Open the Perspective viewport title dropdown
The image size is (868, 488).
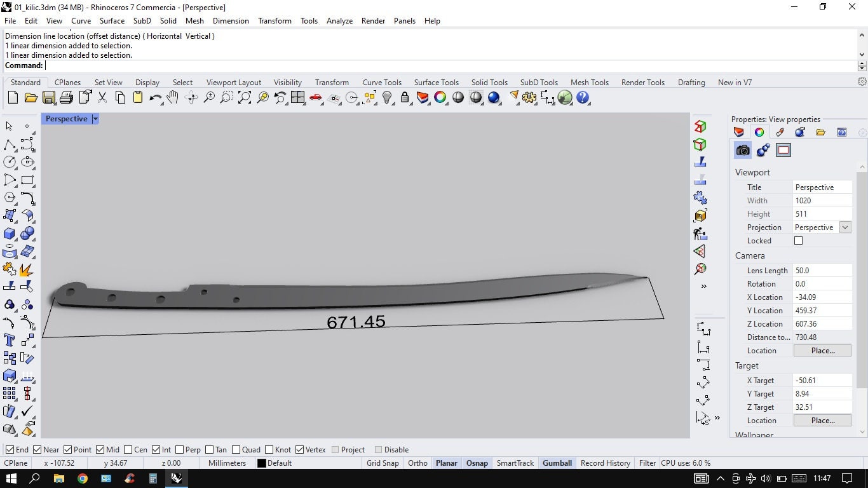(x=95, y=119)
